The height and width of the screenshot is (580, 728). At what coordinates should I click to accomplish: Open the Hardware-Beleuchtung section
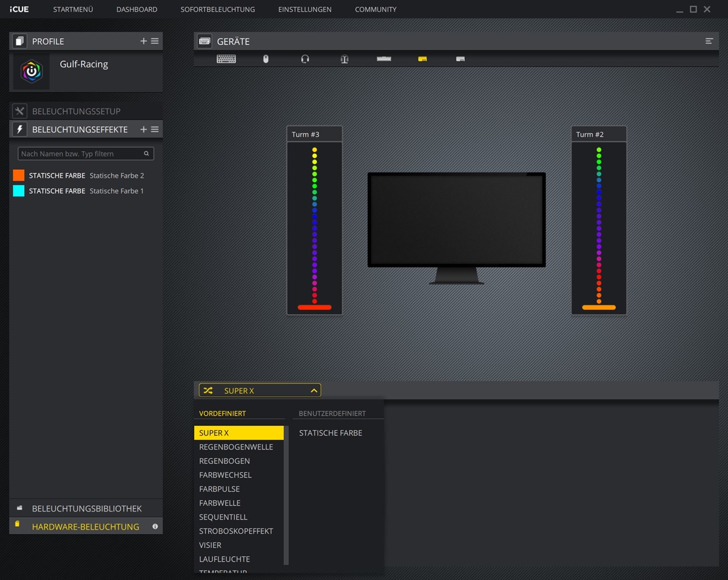(86, 527)
